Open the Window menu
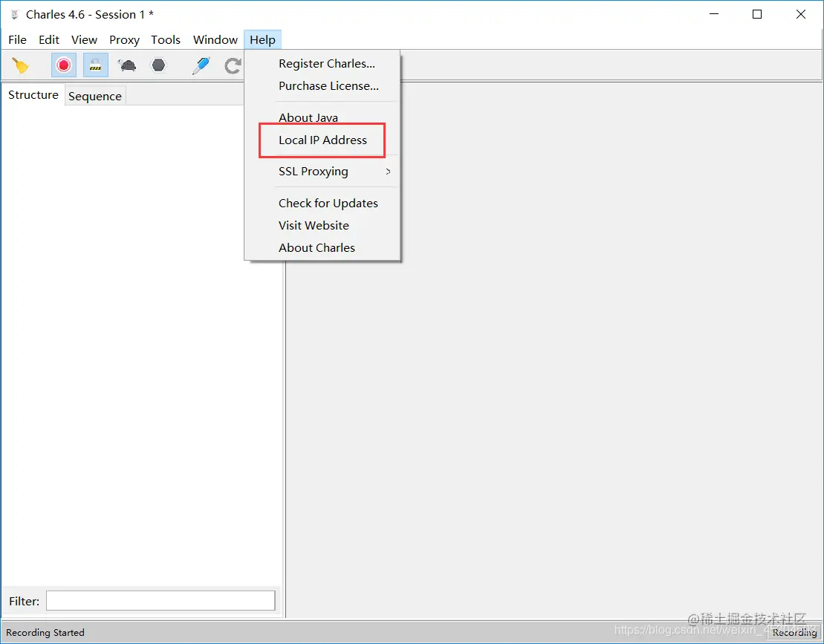Screen dimensions: 824x644 tap(215, 40)
